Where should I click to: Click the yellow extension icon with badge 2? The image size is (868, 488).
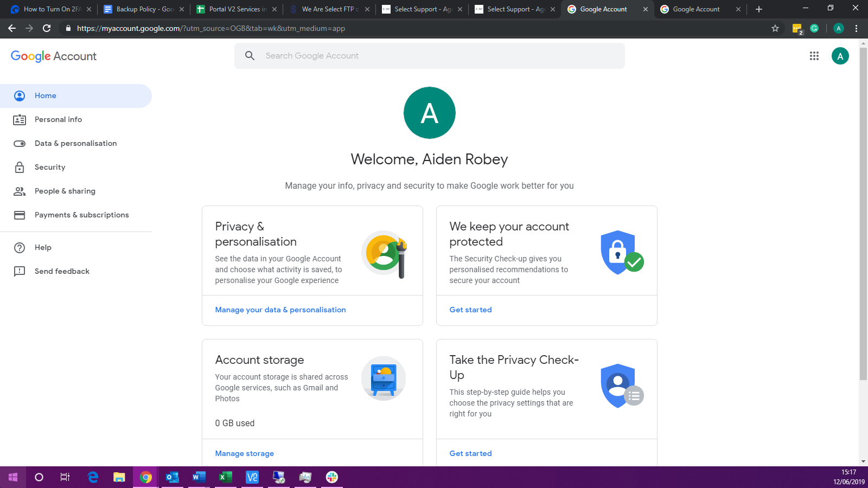point(797,29)
